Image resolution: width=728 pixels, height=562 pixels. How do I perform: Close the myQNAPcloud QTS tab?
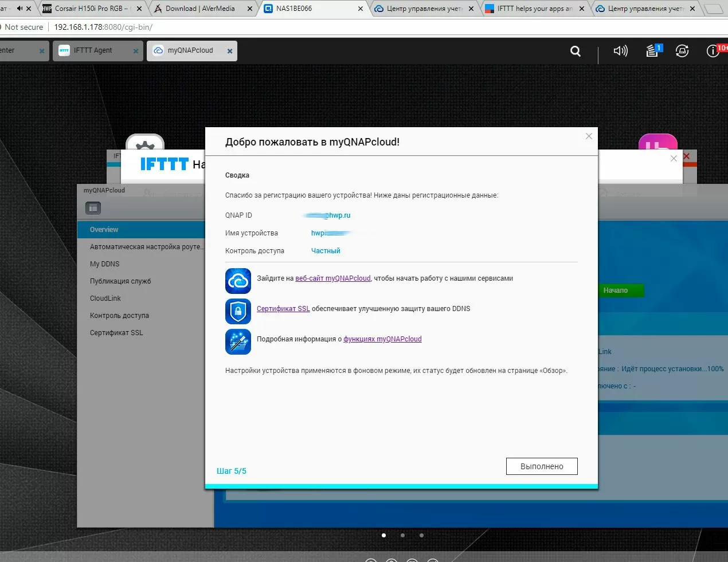(x=230, y=51)
